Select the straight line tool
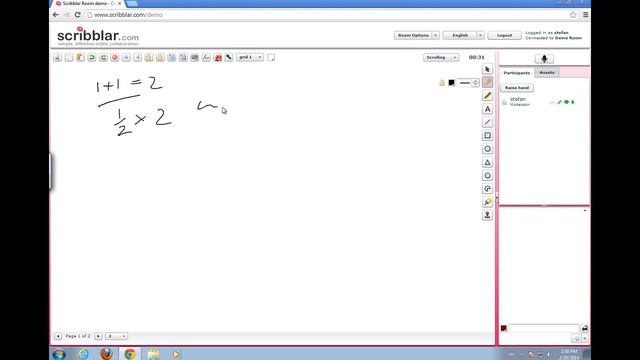The height and width of the screenshot is (360, 640). pos(487,122)
